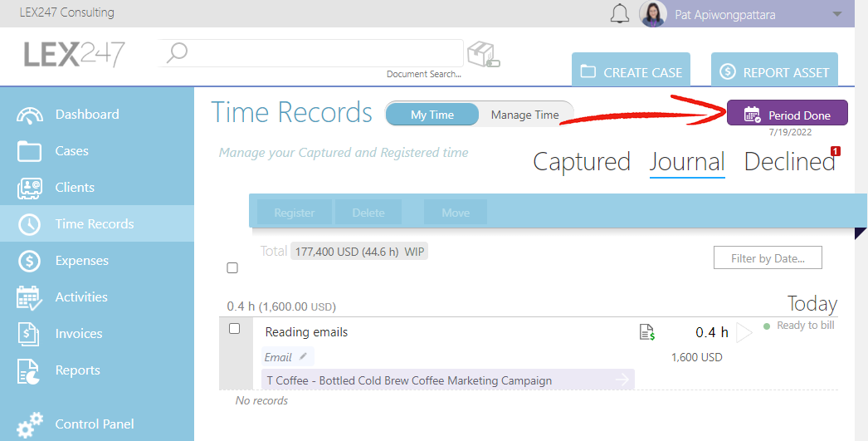Expand the dark corner panel triangle
Screen dimensions: 868x441
tap(861, 233)
